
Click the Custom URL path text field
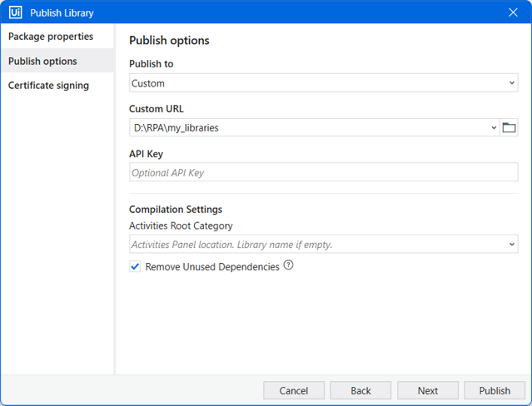click(310, 127)
